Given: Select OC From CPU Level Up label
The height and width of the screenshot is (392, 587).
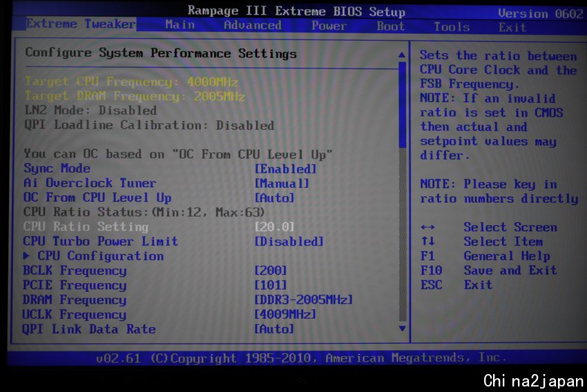Looking at the screenshot, I should click(97, 197).
